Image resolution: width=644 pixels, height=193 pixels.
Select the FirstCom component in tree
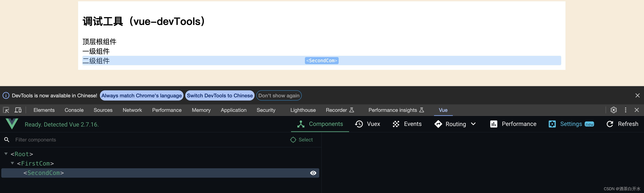(35, 164)
